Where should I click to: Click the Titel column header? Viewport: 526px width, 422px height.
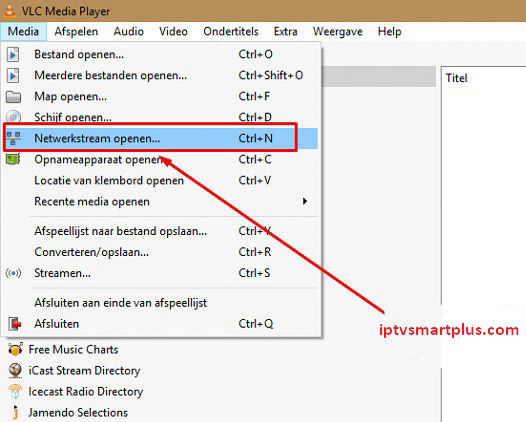pyautogui.click(x=456, y=78)
